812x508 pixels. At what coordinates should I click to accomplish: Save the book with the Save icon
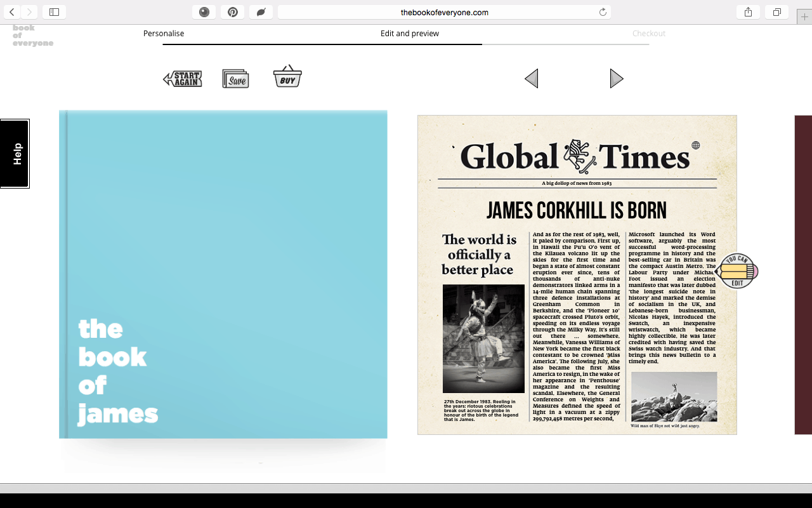(235, 79)
